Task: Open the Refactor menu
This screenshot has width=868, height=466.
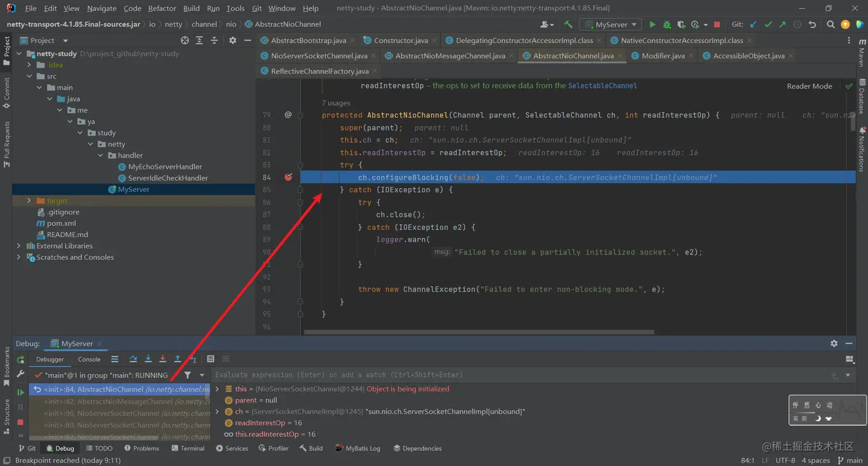Action: coord(162,9)
